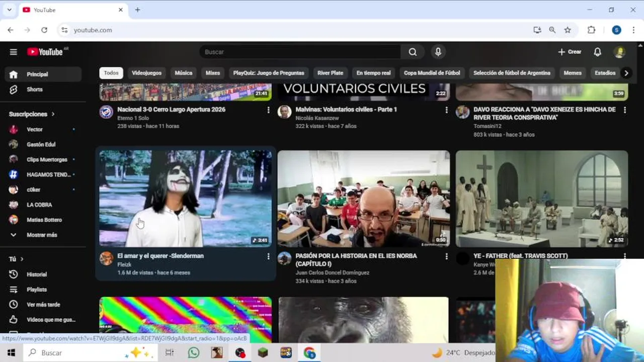Select the Todos filter chip
Viewport: 644px width, 362px height.
[111, 73]
